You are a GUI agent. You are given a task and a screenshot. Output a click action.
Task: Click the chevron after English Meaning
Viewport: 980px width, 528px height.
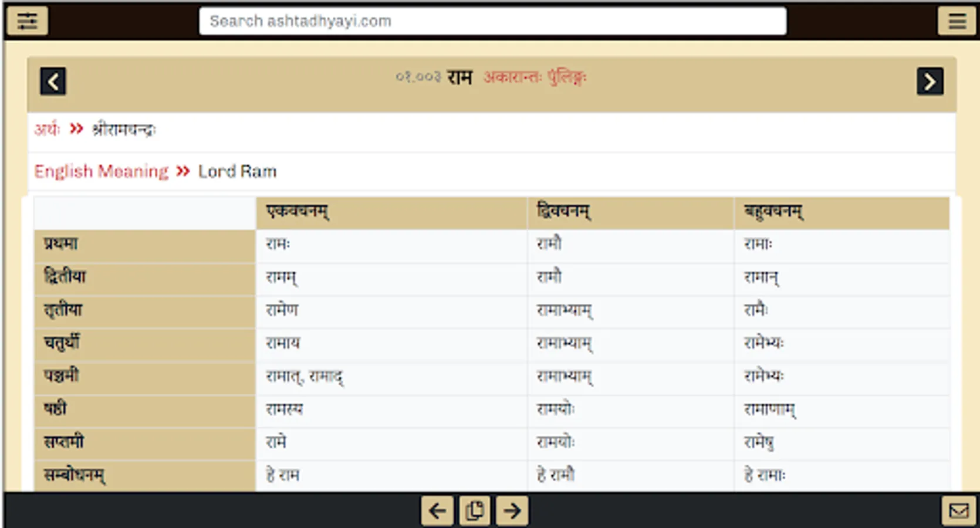(182, 171)
